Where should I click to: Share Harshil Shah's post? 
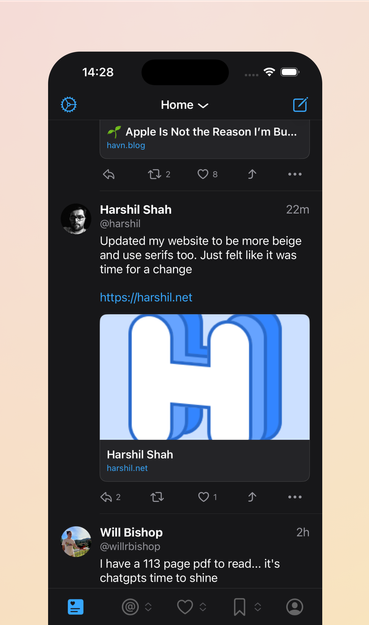click(252, 497)
